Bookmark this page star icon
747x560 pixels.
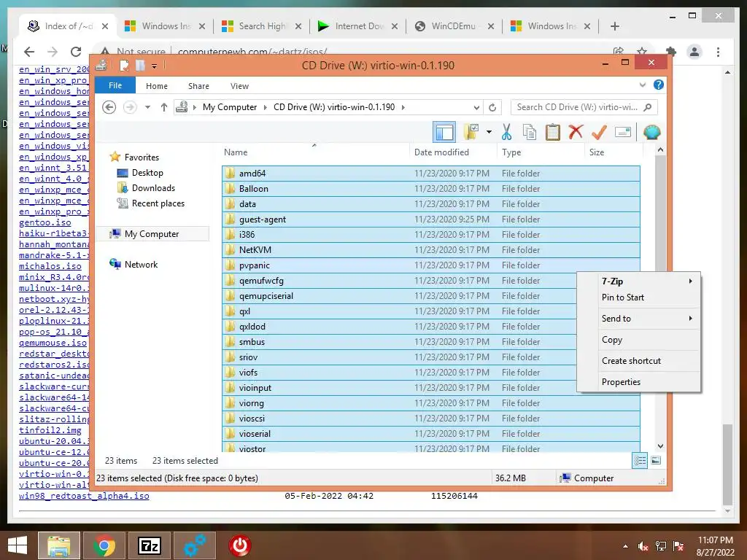(642, 51)
